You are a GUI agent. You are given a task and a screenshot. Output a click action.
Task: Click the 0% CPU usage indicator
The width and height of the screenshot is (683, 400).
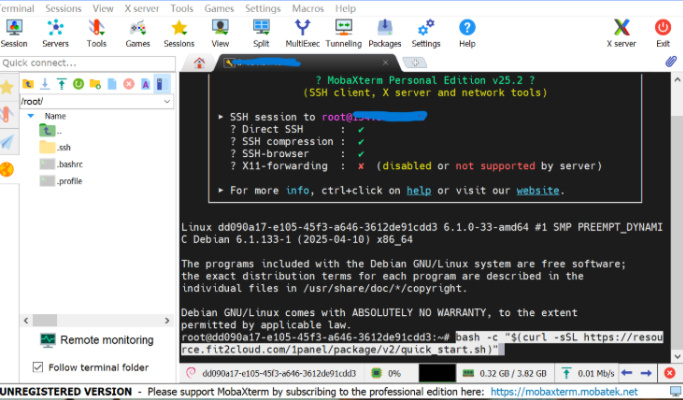coord(385,373)
